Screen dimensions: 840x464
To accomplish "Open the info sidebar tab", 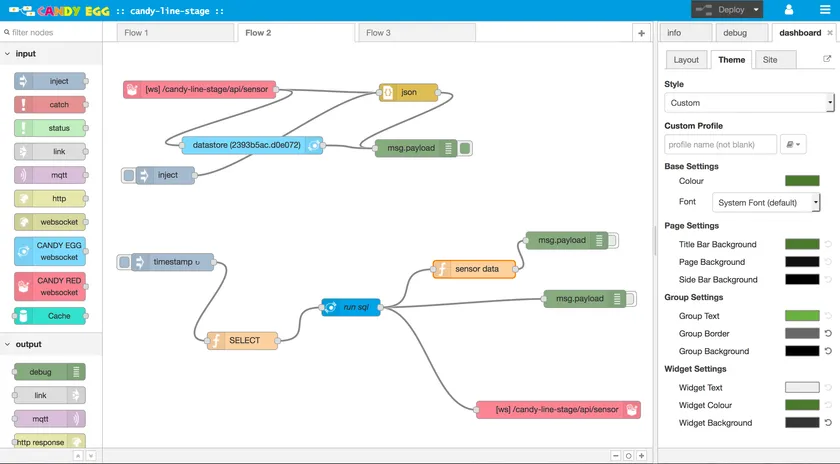I will tap(685, 33).
